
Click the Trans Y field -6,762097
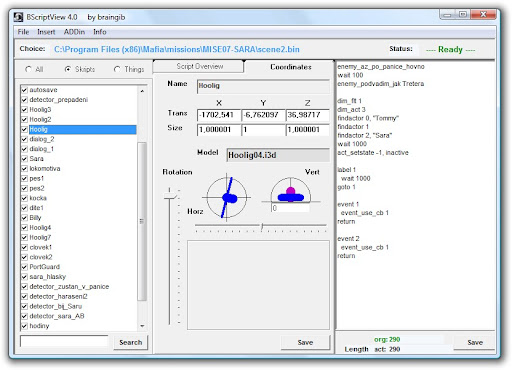[263, 115]
